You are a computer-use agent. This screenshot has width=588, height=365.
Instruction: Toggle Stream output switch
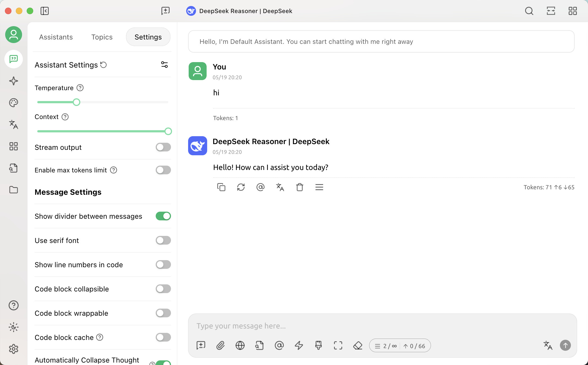[x=163, y=147]
